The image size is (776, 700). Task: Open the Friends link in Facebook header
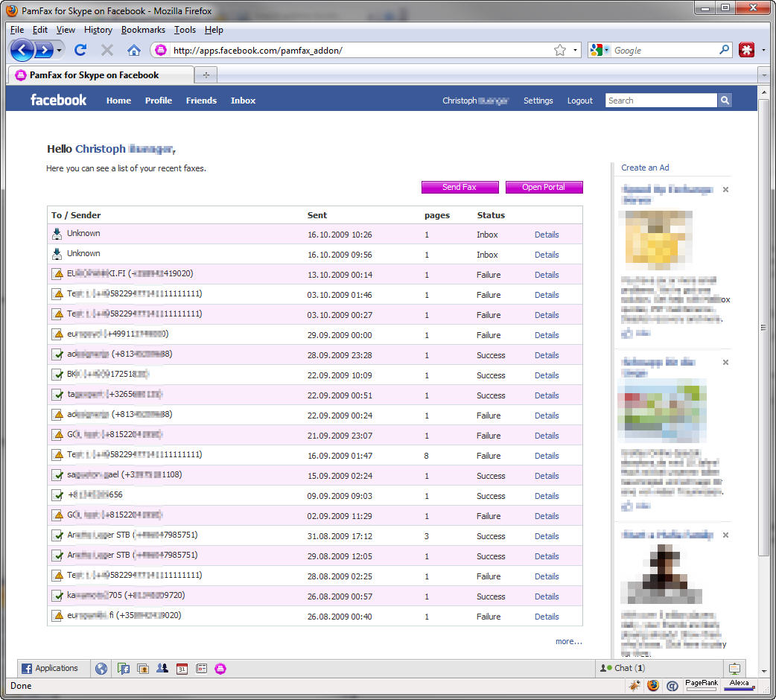click(x=201, y=101)
